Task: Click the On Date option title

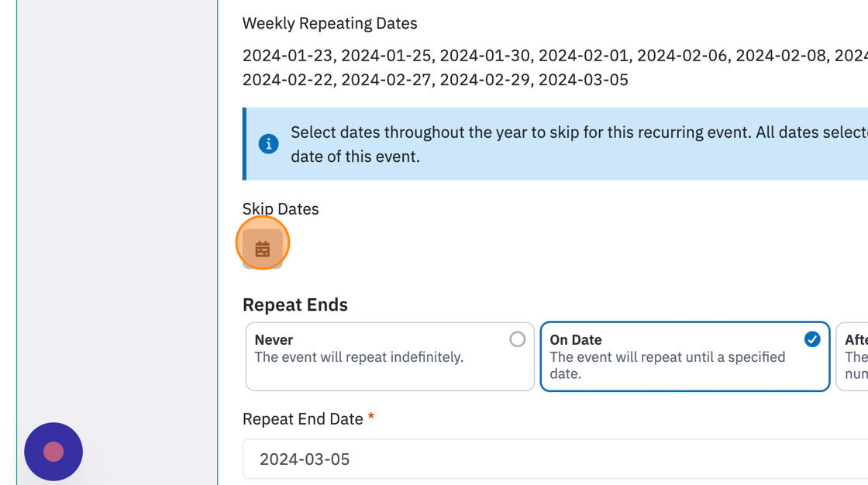Action: click(576, 340)
